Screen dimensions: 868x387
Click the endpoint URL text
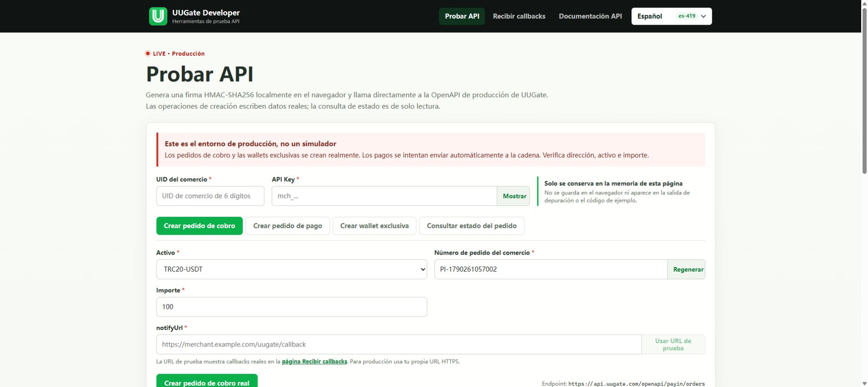[637, 384]
